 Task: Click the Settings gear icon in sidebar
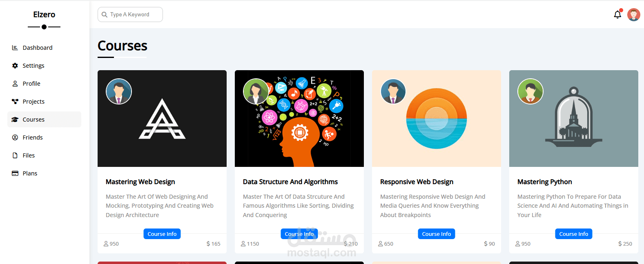(15, 66)
